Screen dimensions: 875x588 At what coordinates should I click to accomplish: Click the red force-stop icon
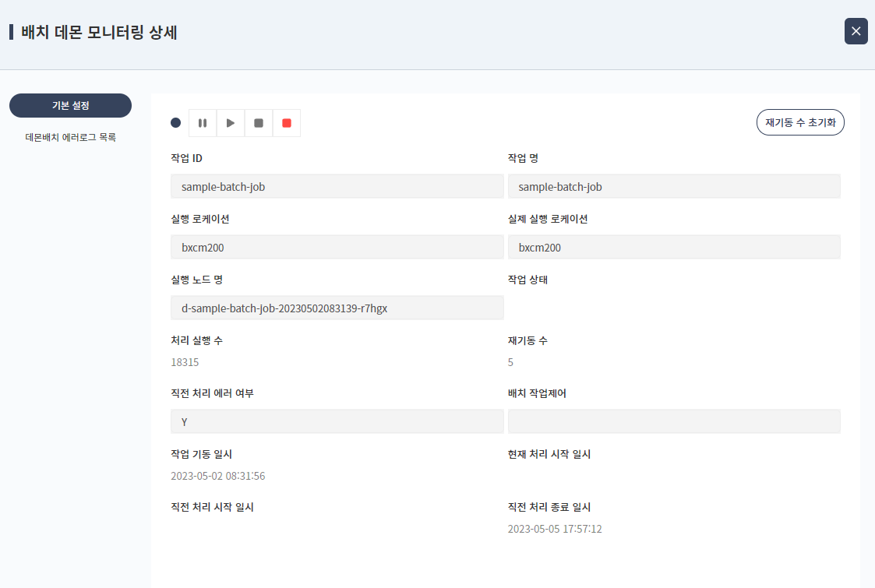coord(287,123)
